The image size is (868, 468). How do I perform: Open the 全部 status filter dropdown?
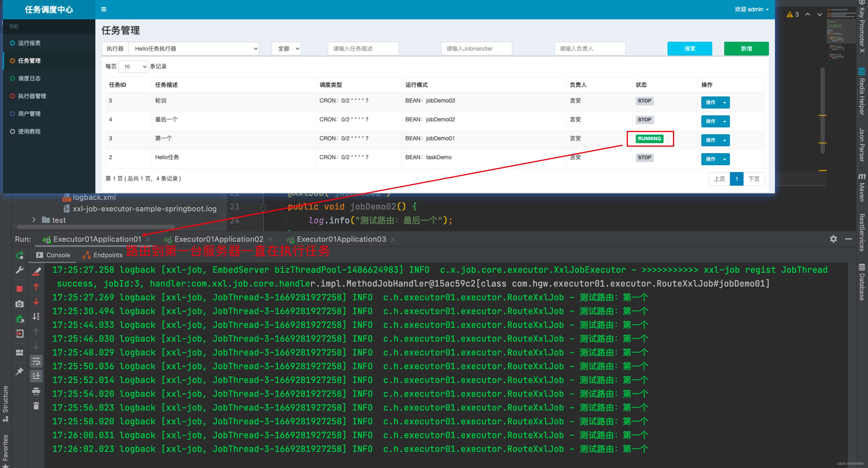point(286,49)
